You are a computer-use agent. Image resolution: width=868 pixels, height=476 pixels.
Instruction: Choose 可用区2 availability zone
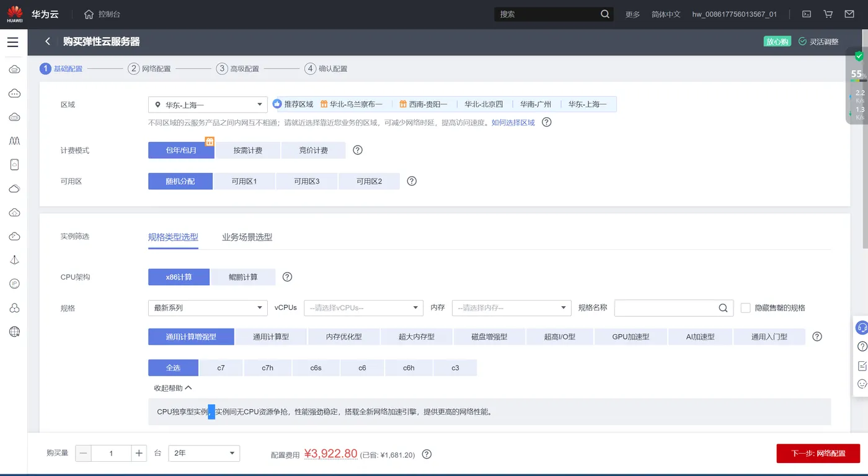(369, 181)
